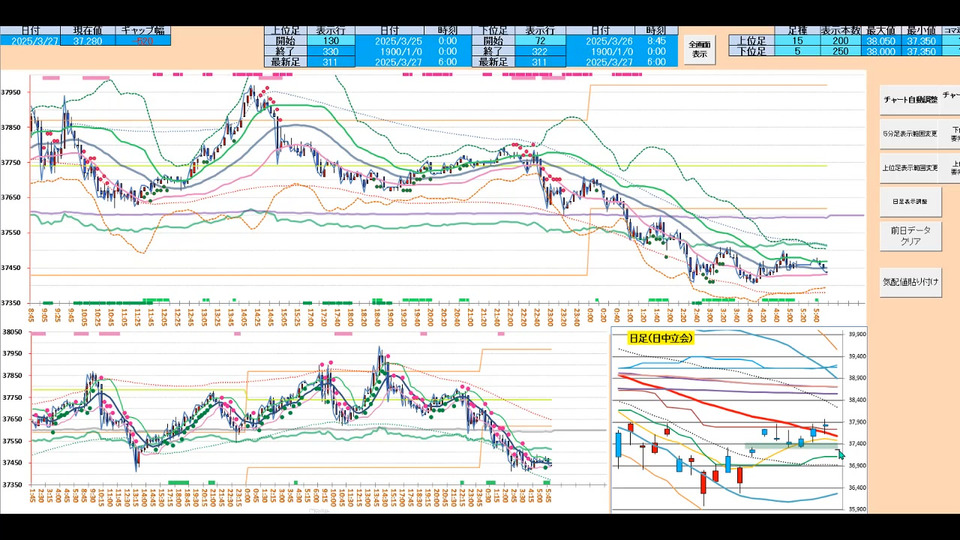Click the 上位足表示範囲変更 button
Viewport: 960px width, 540px height.
(910, 167)
